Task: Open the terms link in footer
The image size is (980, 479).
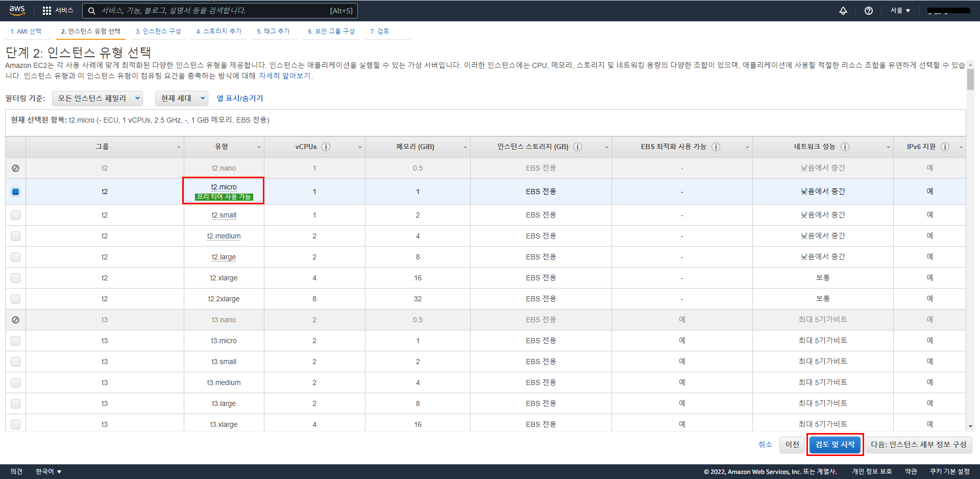Action: 911,471
